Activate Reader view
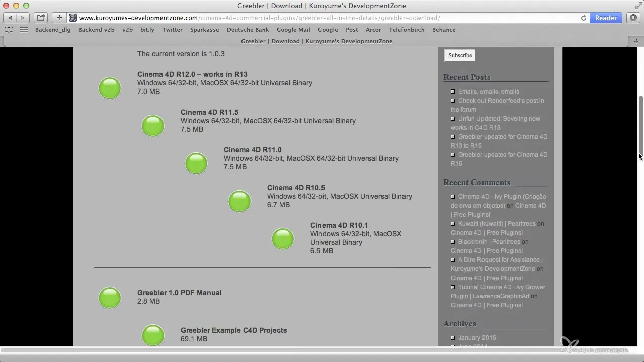 click(606, 18)
